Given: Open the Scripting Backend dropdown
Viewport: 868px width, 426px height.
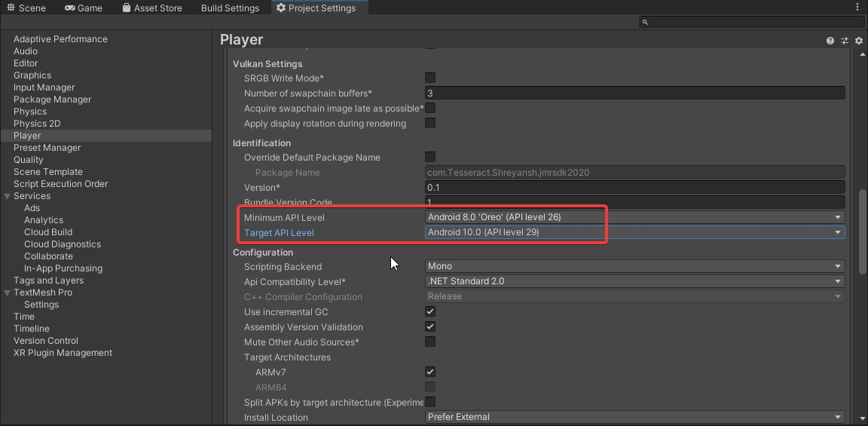Looking at the screenshot, I should click(634, 266).
